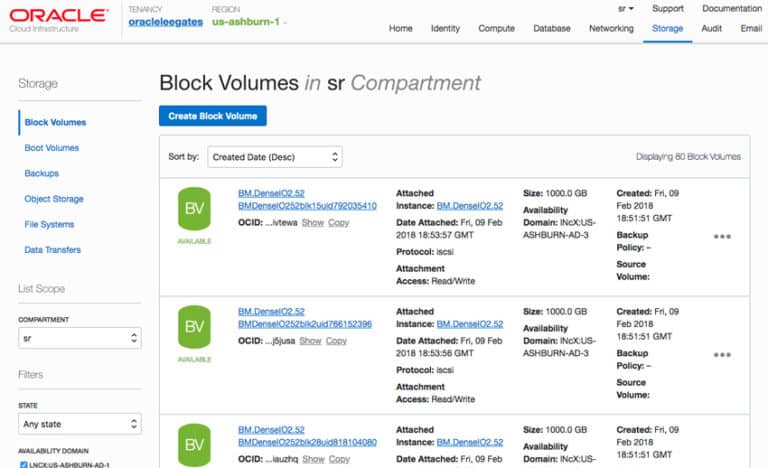This screenshot has height=468, width=768.
Task: Open the Any state filter dropdown
Action: tap(80, 424)
